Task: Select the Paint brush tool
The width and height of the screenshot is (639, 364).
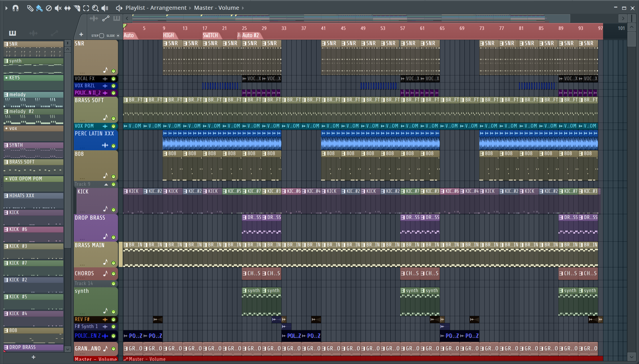Action: tap(39, 8)
